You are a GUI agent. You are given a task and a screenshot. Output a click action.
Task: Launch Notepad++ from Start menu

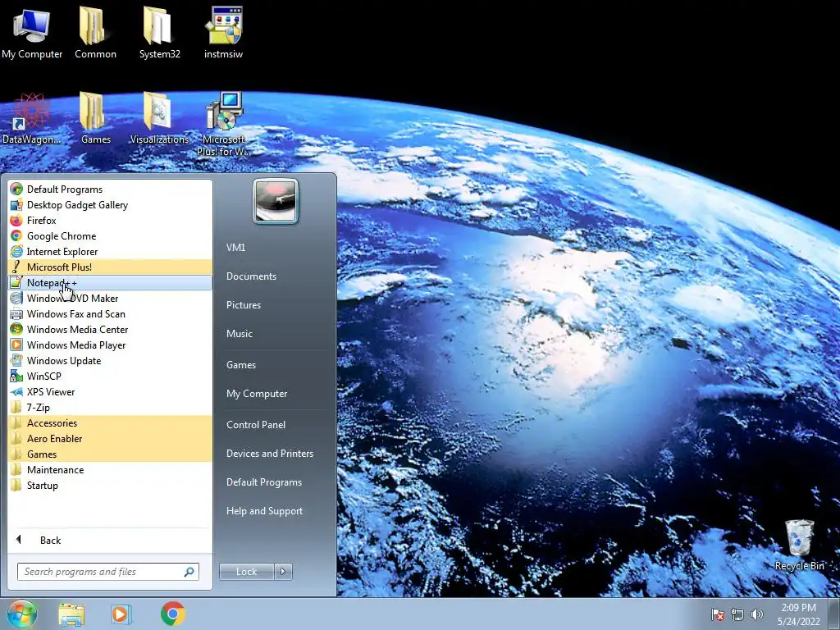click(x=111, y=282)
